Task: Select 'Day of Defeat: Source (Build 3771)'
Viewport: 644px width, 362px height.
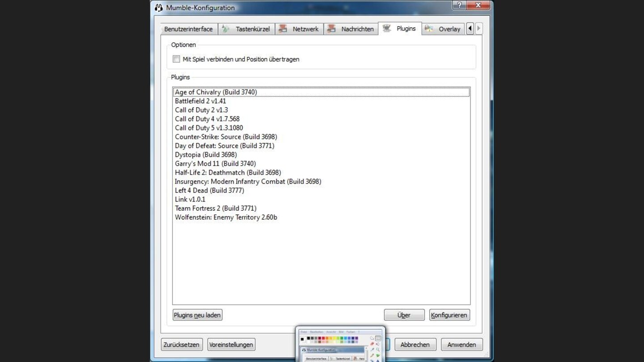Action: 321,146
